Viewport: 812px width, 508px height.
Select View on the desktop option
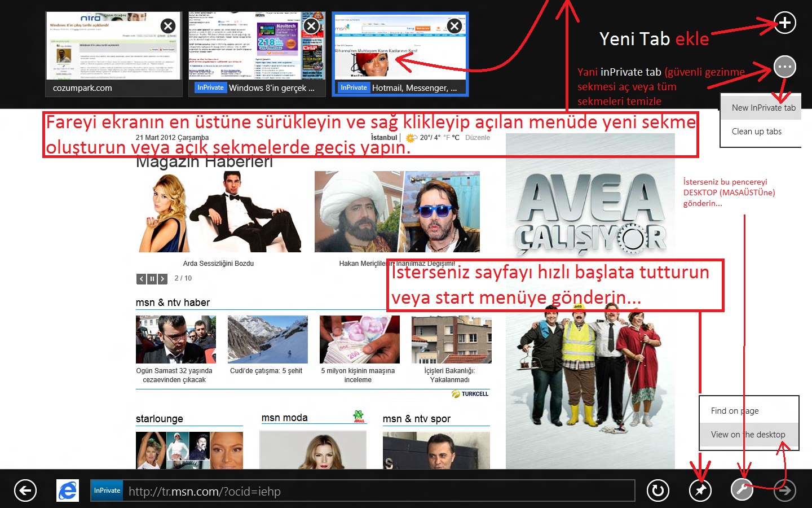coord(749,435)
